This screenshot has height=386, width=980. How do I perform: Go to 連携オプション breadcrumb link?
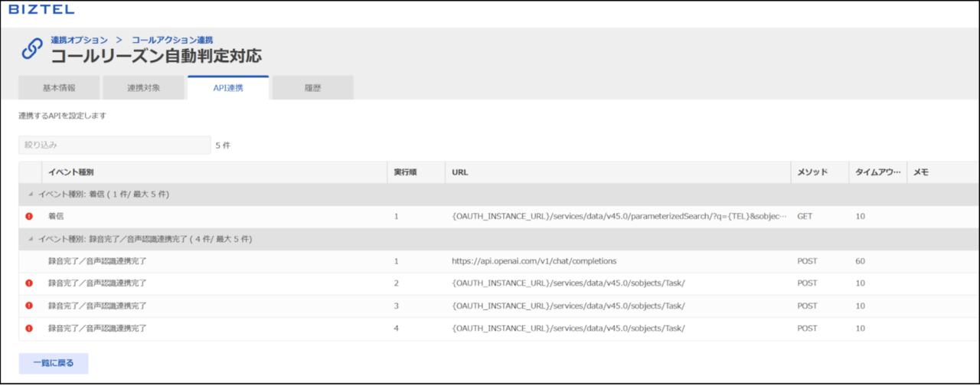pyautogui.click(x=80, y=39)
